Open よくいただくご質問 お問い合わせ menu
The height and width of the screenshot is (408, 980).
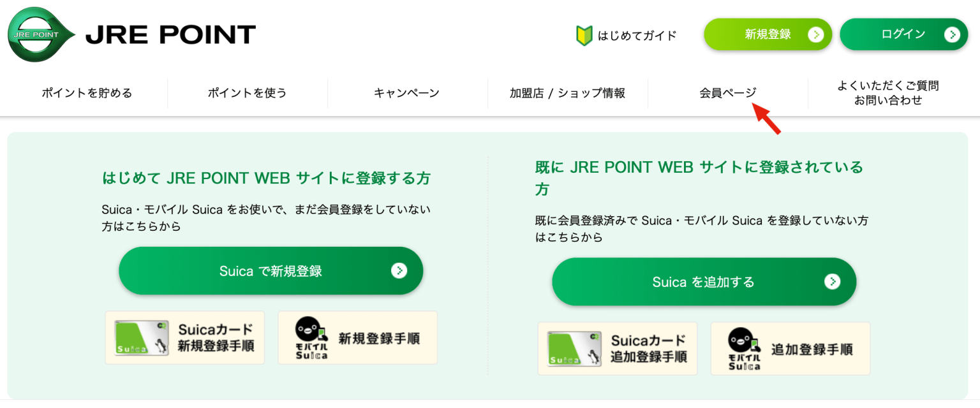[x=888, y=93]
